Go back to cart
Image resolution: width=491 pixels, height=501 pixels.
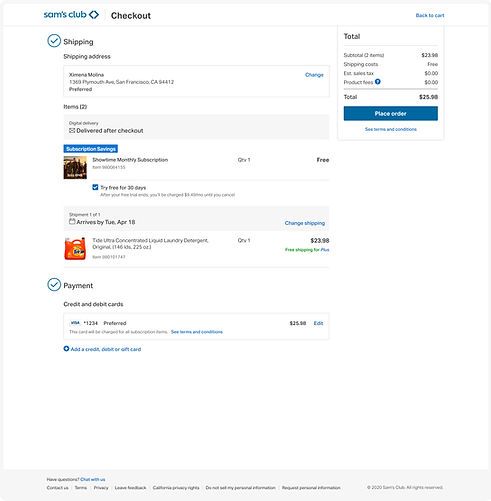430,15
